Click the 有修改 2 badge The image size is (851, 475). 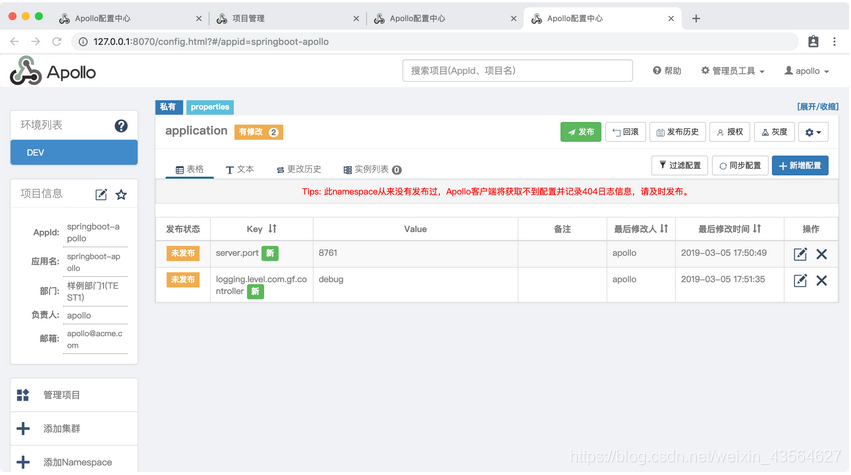258,132
